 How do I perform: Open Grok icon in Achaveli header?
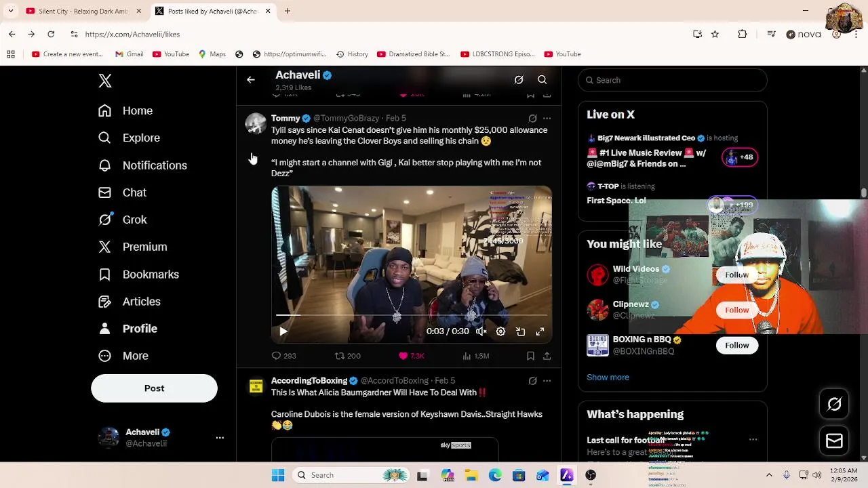tap(519, 80)
